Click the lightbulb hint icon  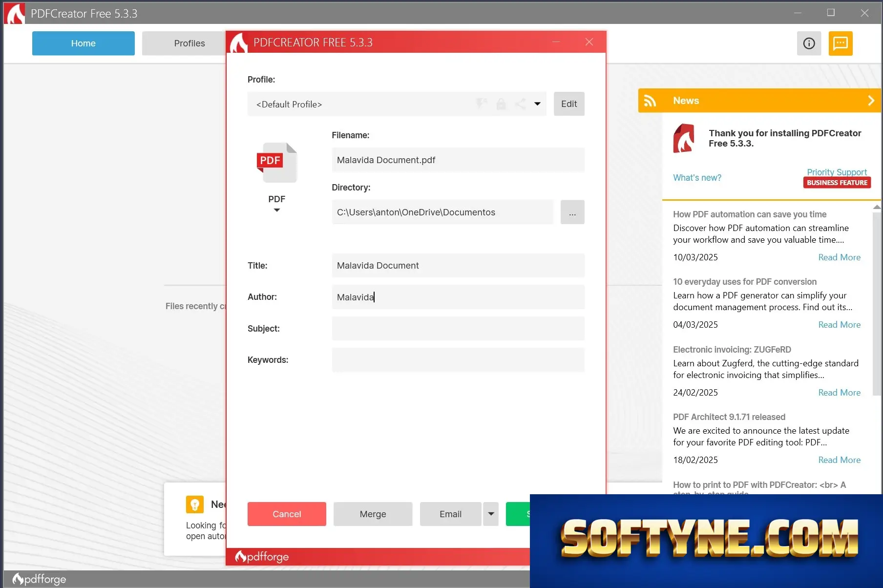[x=194, y=504]
